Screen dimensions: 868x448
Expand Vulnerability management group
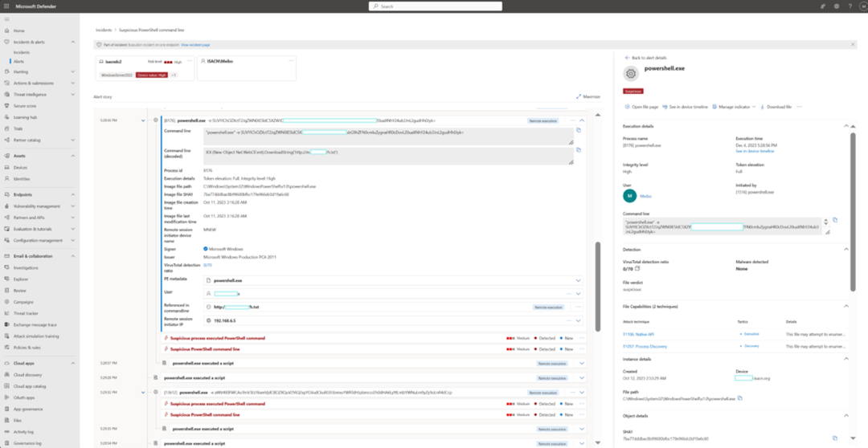(73, 206)
